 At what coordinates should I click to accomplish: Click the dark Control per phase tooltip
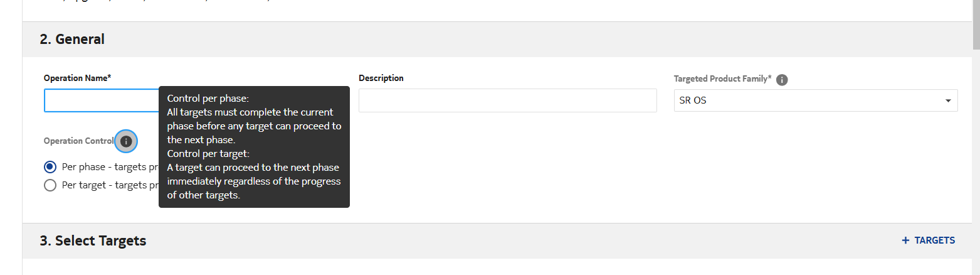[x=254, y=147]
